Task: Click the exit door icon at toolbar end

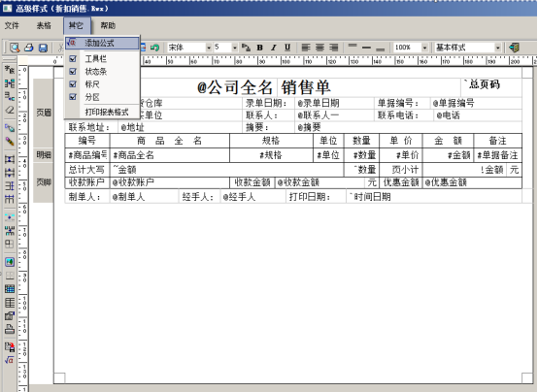Action: (514, 48)
